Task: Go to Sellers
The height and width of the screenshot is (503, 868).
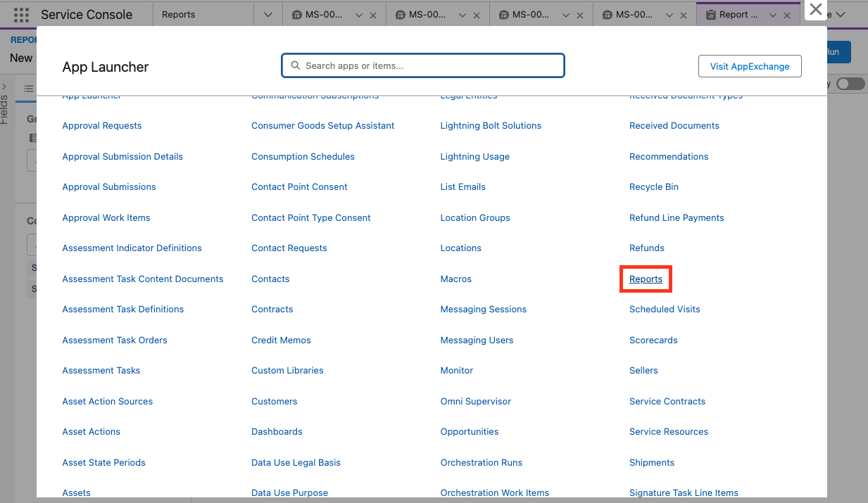Action: [643, 371]
